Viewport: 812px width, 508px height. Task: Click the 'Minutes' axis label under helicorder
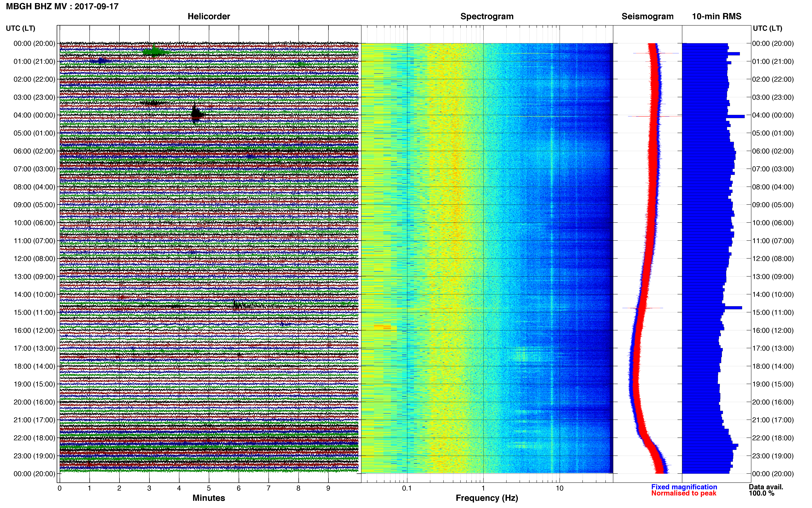click(x=209, y=498)
